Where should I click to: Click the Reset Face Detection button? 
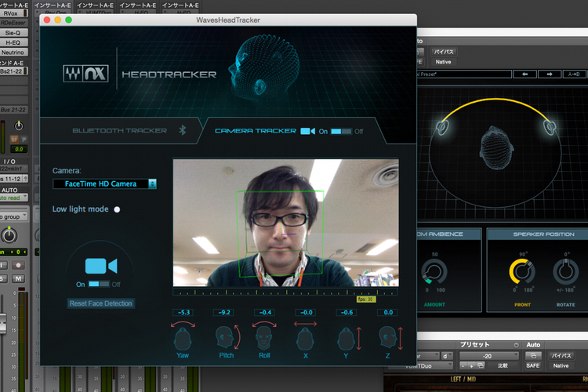101,303
